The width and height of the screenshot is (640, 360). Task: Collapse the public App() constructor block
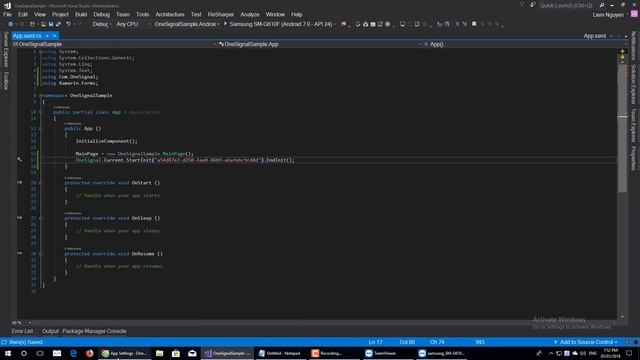coord(40,129)
